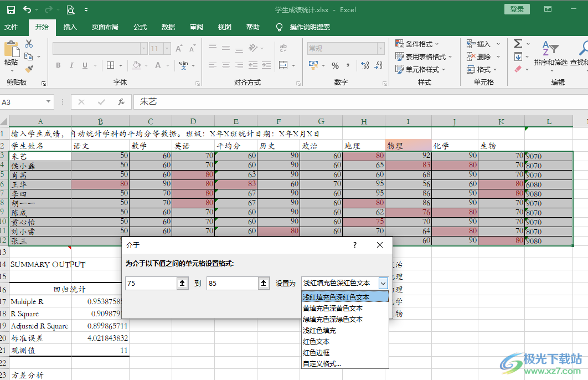Click the Merge and Center icon
Screen dimensions: 588x380
coord(283,65)
